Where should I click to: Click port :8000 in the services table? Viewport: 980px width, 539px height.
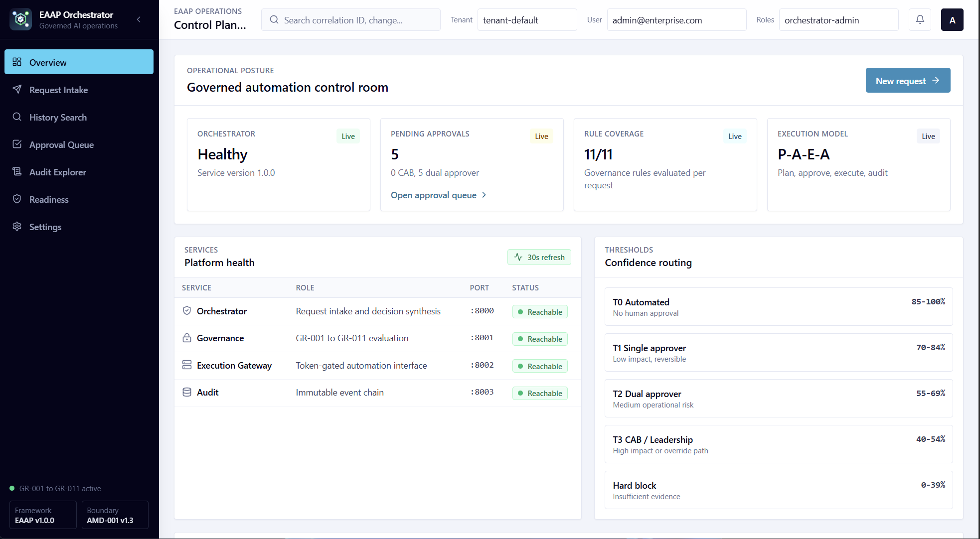point(482,311)
